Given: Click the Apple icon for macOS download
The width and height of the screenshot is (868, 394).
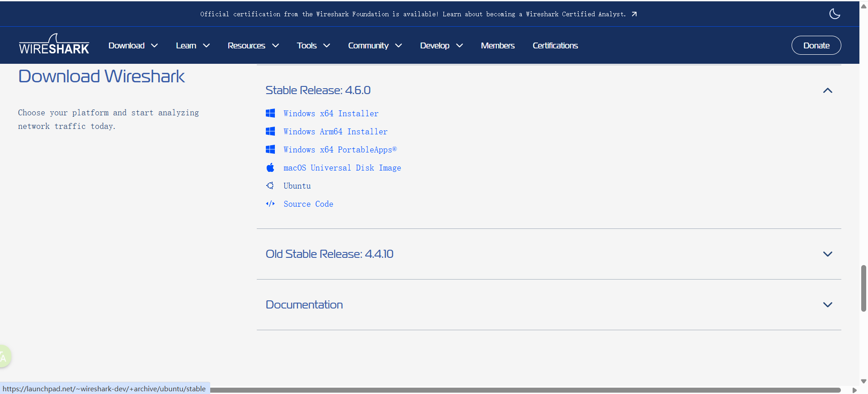Looking at the screenshot, I should coord(270,168).
